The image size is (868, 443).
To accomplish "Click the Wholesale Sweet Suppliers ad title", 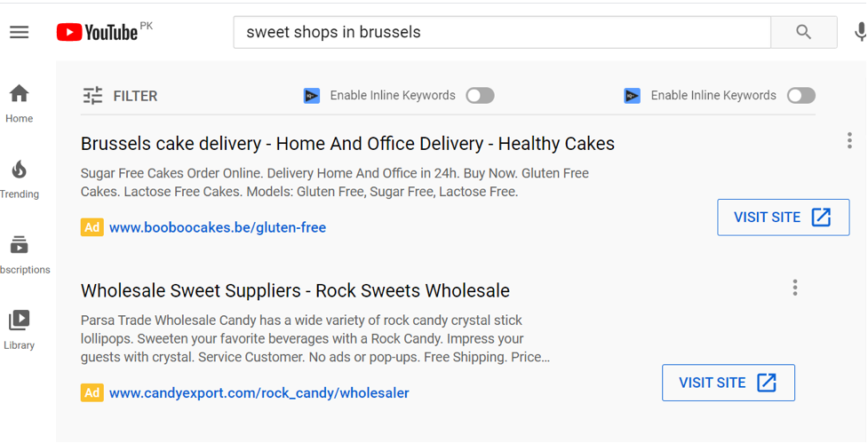I will [295, 291].
